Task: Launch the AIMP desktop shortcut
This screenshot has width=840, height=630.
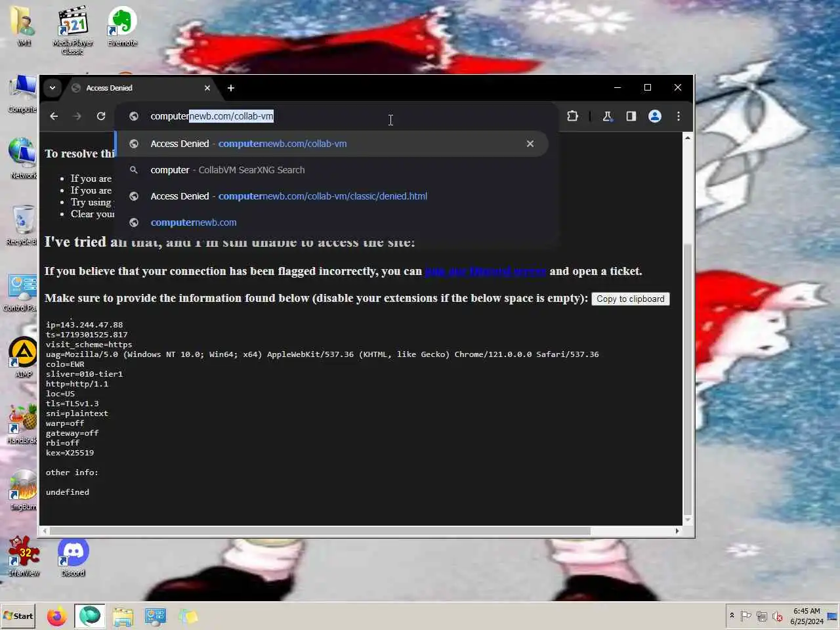Action: [23, 358]
